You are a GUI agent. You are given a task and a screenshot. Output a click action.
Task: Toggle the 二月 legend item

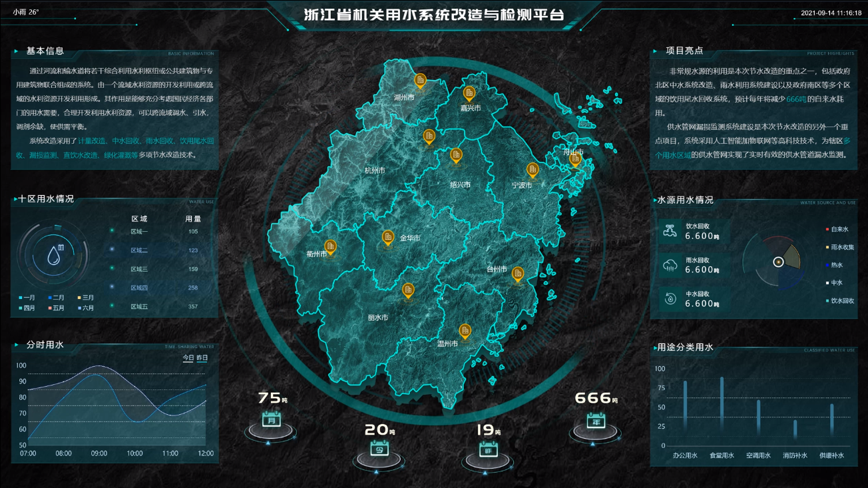pos(56,298)
